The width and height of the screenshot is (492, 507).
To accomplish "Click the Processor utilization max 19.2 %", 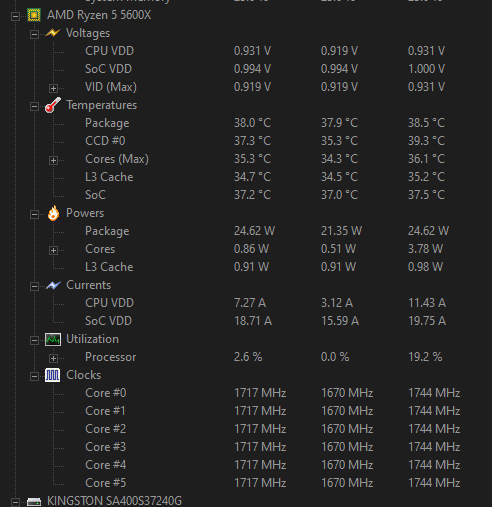I will tap(425, 357).
